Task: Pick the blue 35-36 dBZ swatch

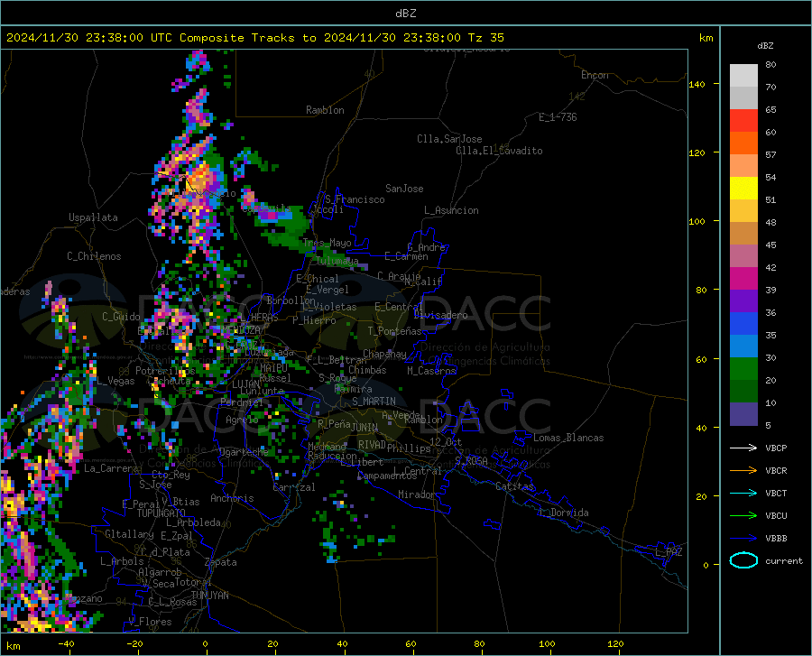Action: point(743,324)
